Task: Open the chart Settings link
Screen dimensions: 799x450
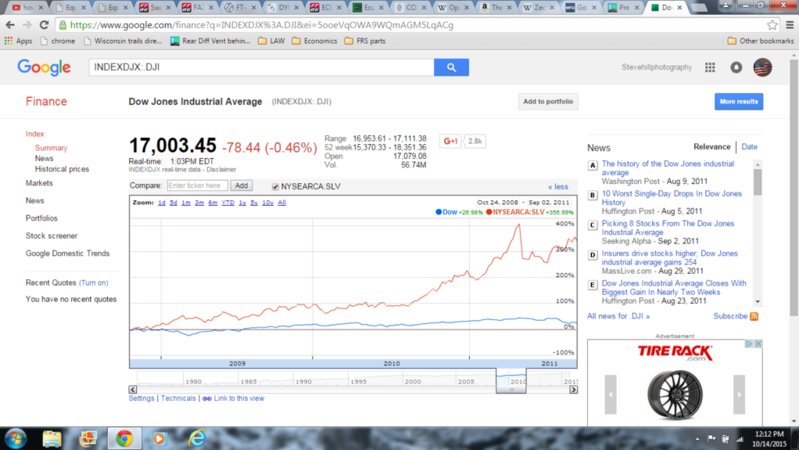Action: click(x=141, y=399)
